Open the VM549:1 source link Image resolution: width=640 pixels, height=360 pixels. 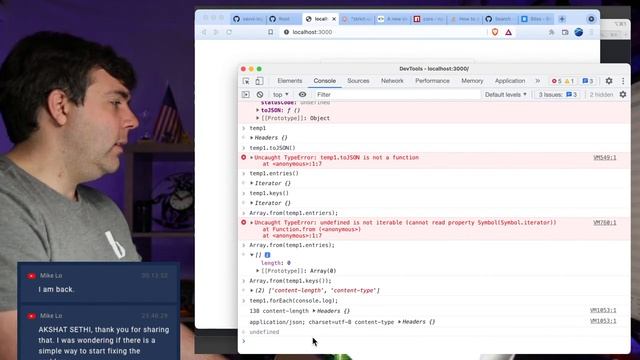pos(604,157)
